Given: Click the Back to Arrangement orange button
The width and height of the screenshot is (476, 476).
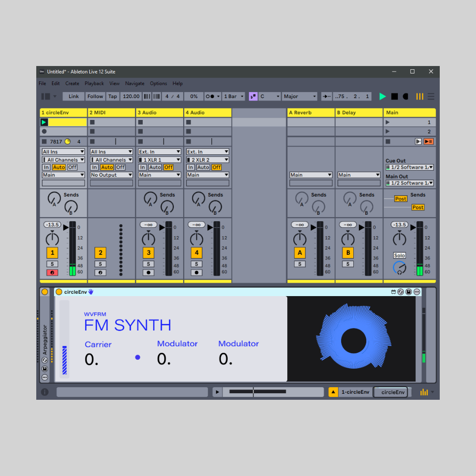Looking at the screenshot, I should [428, 141].
